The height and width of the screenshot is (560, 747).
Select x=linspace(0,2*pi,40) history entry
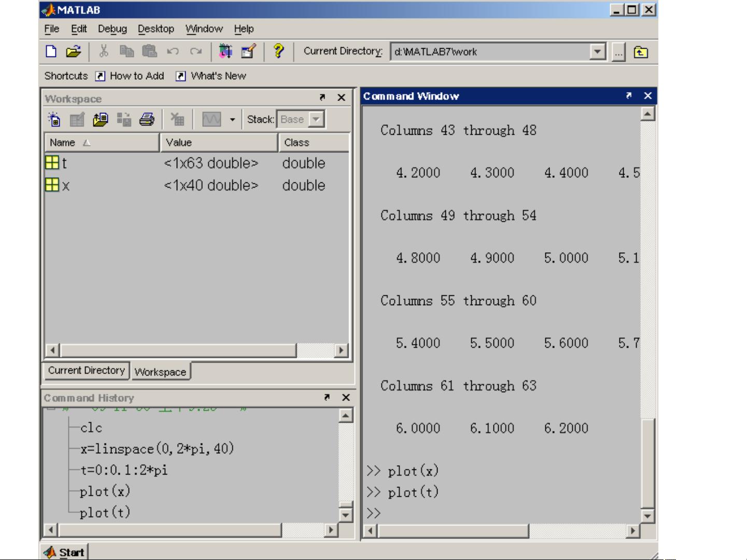pos(157,449)
